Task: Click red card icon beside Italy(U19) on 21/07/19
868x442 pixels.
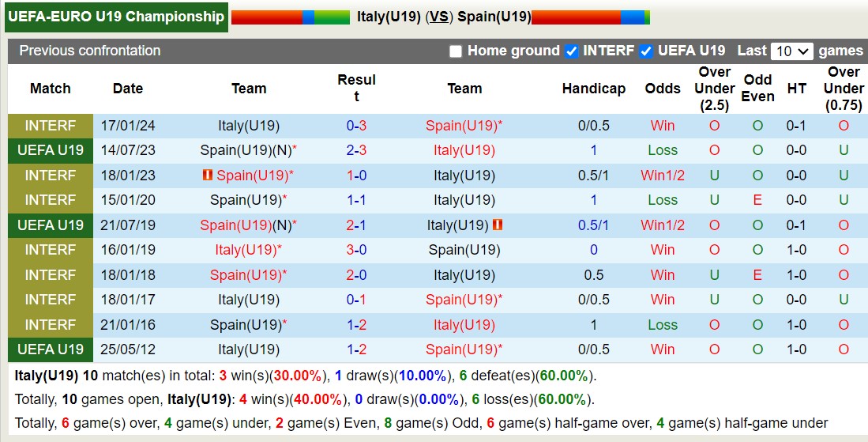Action: [x=498, y=225]
